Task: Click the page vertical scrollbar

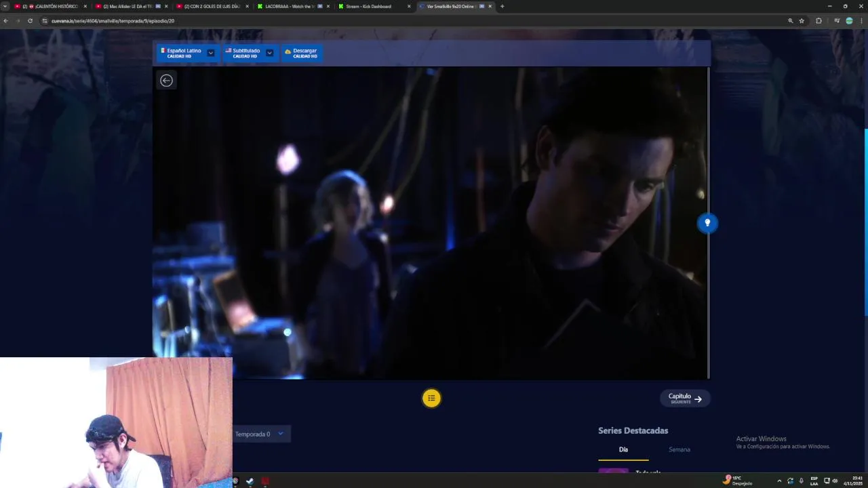Action: (x=866, y=222)
